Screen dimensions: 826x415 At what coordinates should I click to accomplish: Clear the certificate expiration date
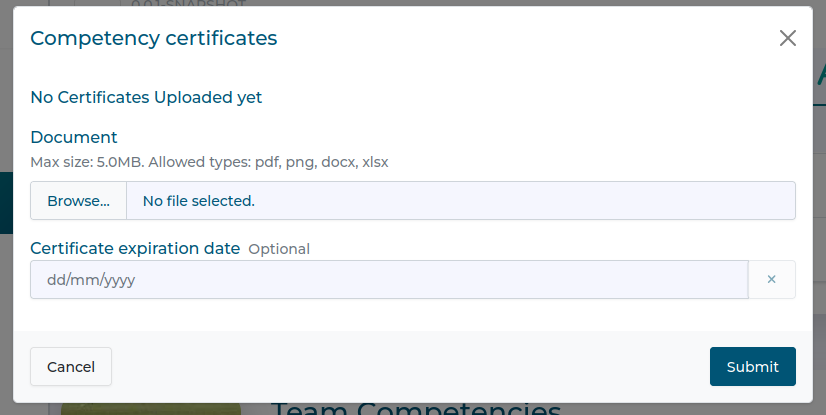[x=771, y=280]
